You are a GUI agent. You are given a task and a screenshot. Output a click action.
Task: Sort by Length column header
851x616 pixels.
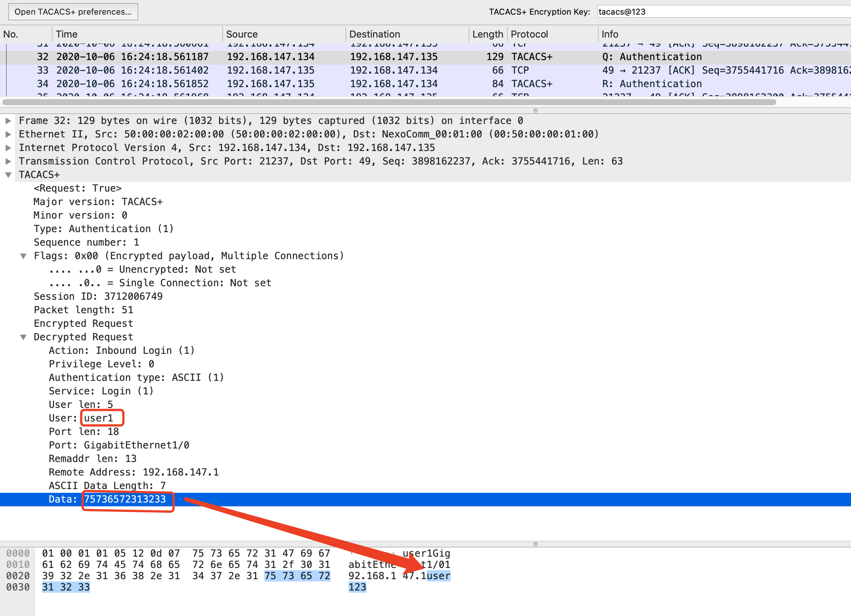(488, 34)
